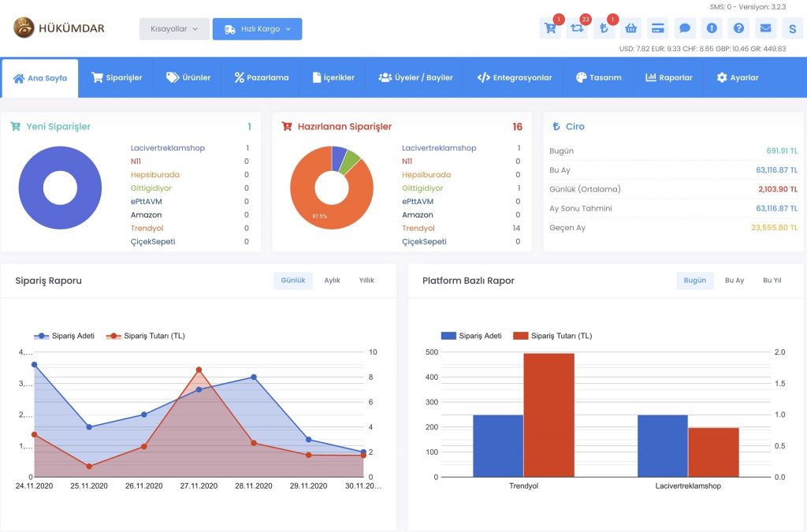Click the question mark help icon
The height and width of the screenshot is (532, 807).
click(738, 29)
